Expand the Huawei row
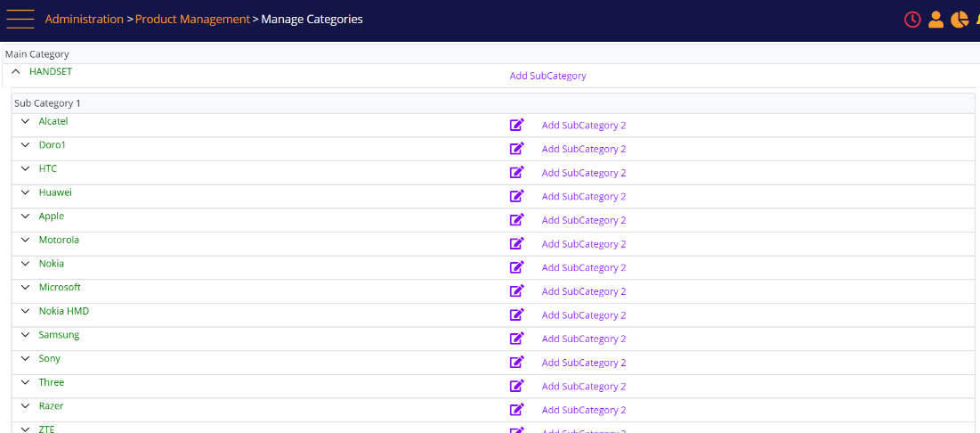This screenshot has height=433, width=980. [x=25, y=192]
